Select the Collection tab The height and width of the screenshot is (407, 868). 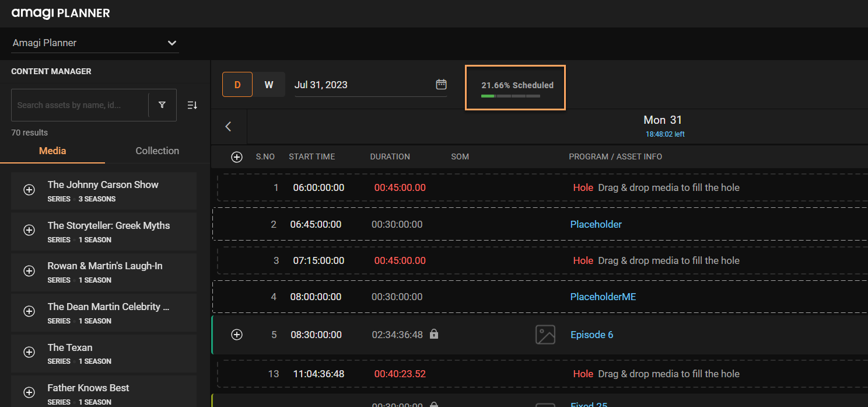click(x=157, y=151)
